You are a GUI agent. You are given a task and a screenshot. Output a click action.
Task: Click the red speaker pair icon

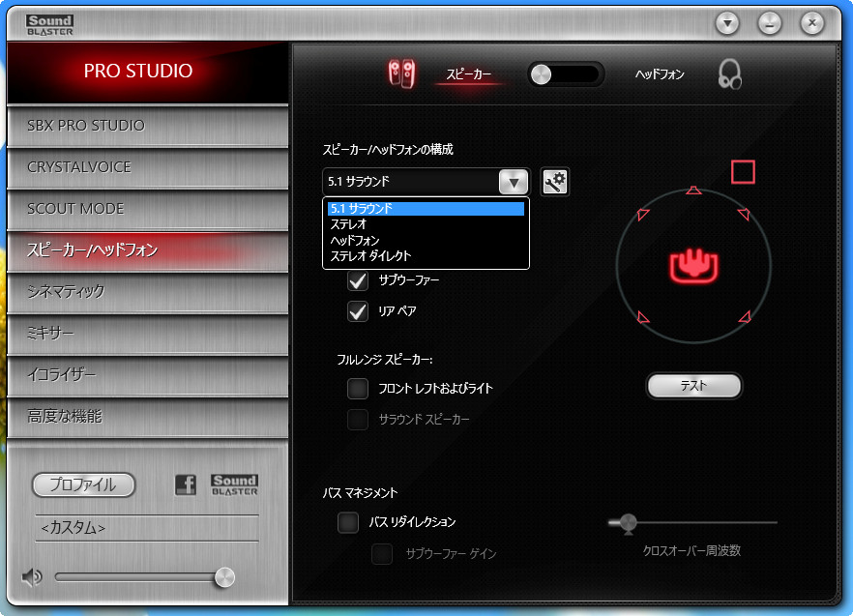click(x=401, y=74)
